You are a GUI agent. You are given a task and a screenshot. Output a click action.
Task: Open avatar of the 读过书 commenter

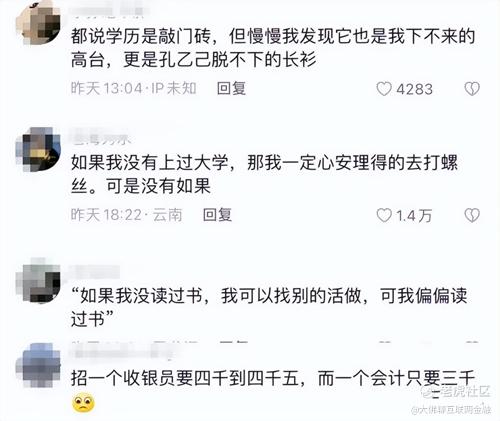[x=38, y=280]
